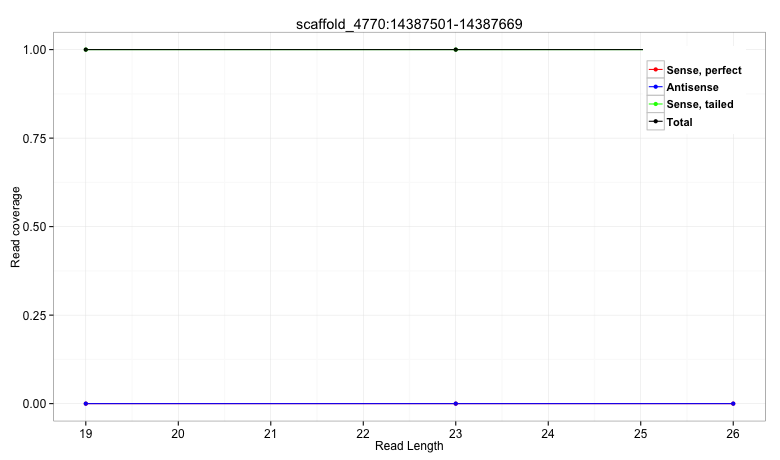Click the green Sense, tailed legend marker
Screen dimensions: 780x460
coord(656,104)
